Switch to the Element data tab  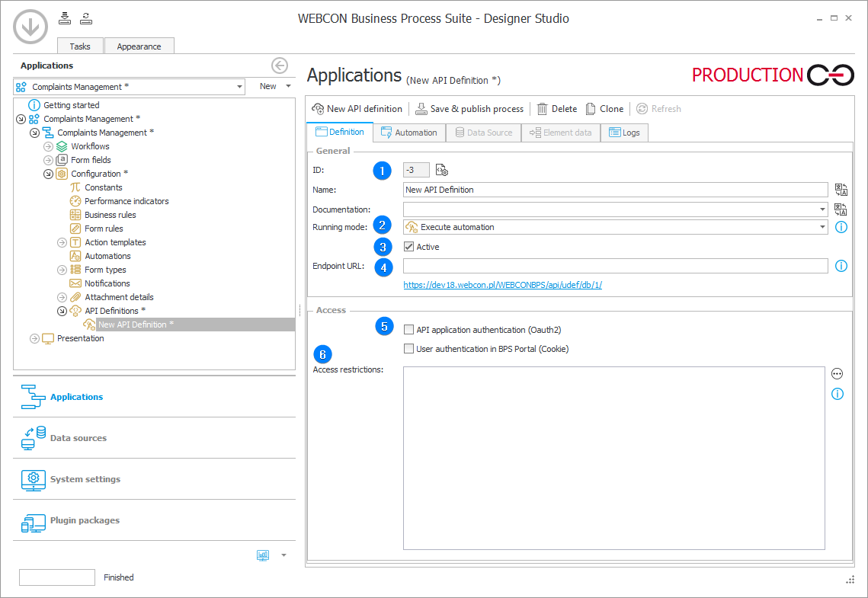[560, 133]
